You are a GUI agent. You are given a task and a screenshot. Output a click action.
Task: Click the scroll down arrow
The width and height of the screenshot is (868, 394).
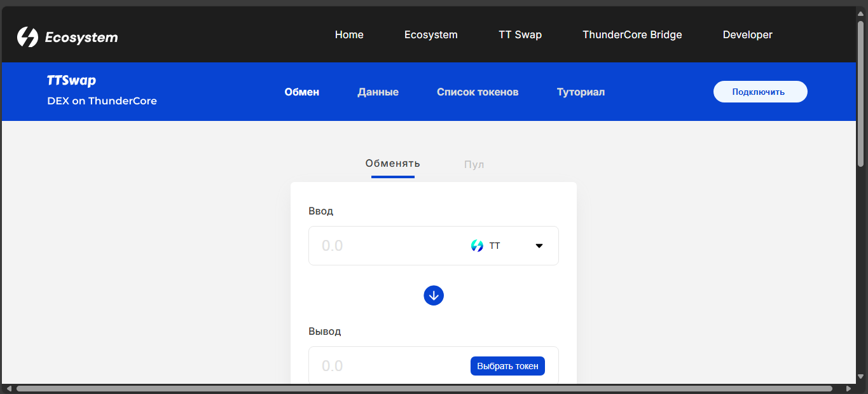(861, 377)
